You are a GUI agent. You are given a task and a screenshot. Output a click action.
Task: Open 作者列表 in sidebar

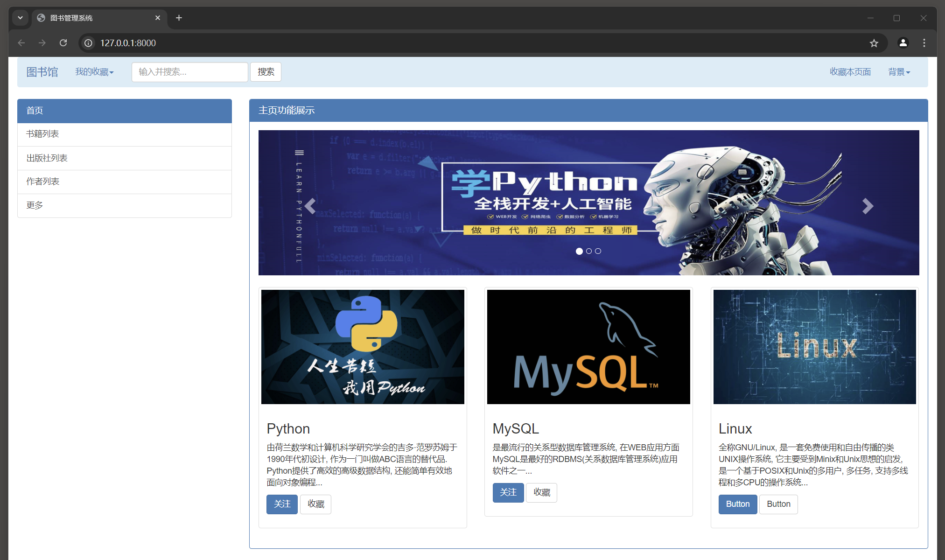(125, 182)
